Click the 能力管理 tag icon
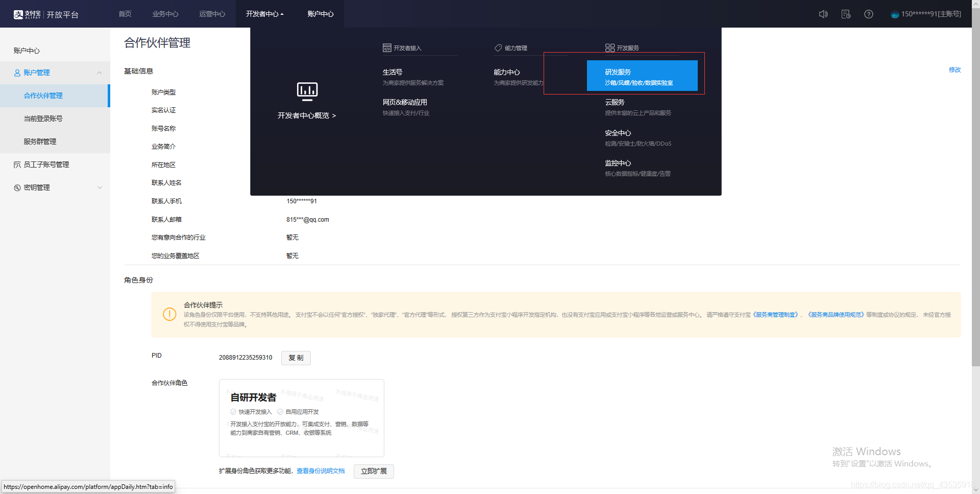Image resolution: width=980 pixels, height=494 pixels. pyautogui.click(x=498, y=48)
